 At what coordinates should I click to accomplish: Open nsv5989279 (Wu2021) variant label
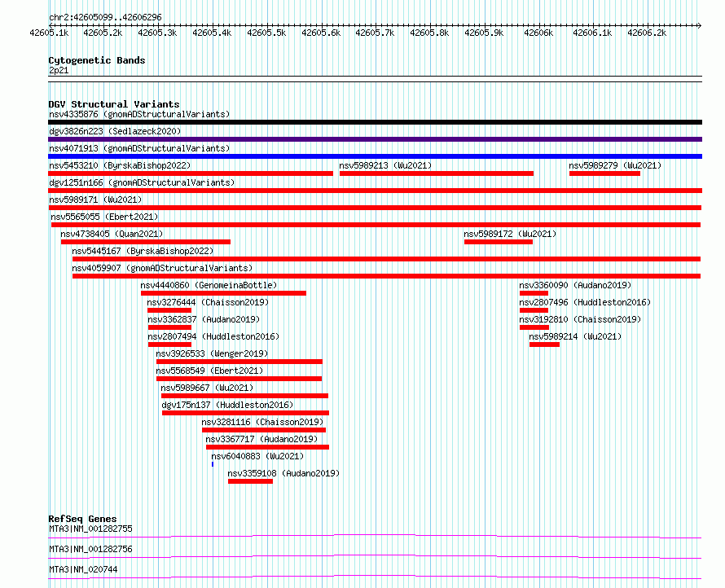tap(615, 165)
